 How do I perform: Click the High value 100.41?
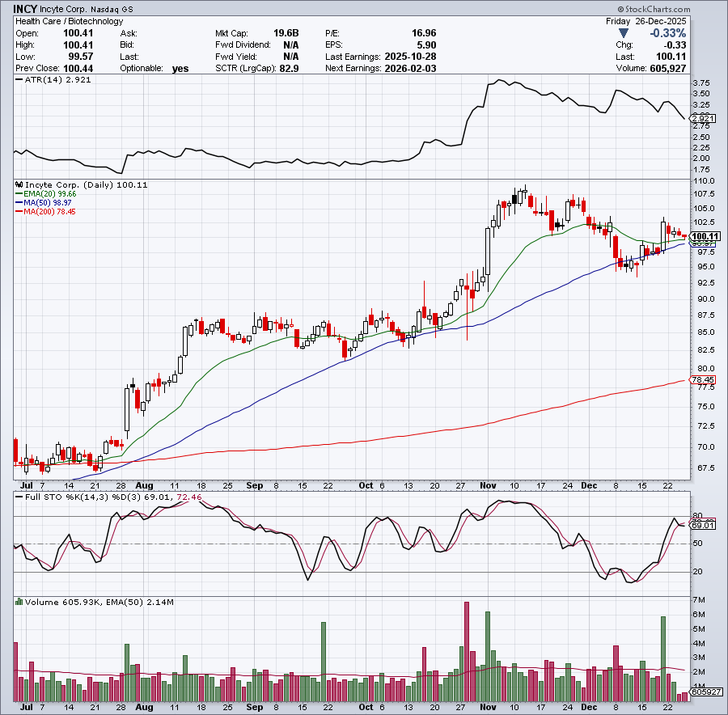[78, 45]
